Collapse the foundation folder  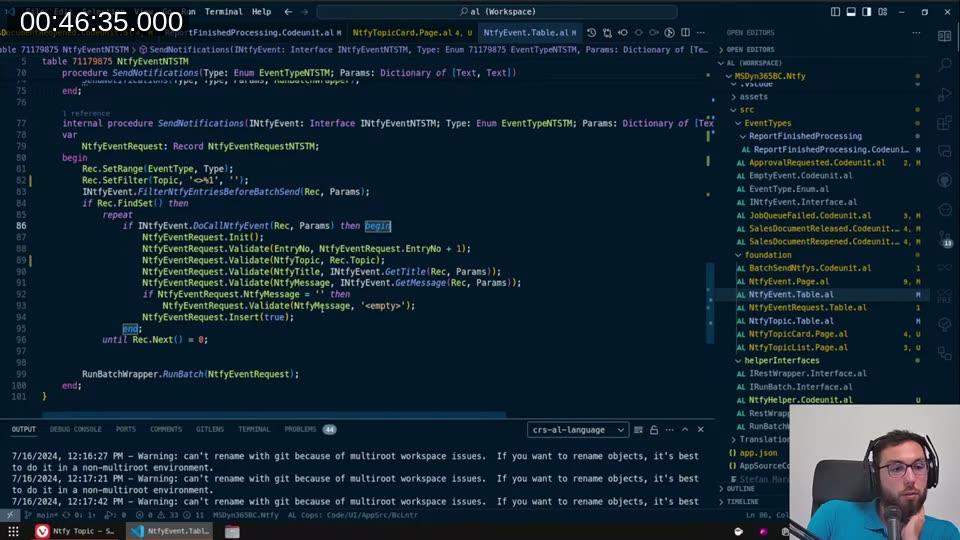pyautogui.click(x=768, y=255)
